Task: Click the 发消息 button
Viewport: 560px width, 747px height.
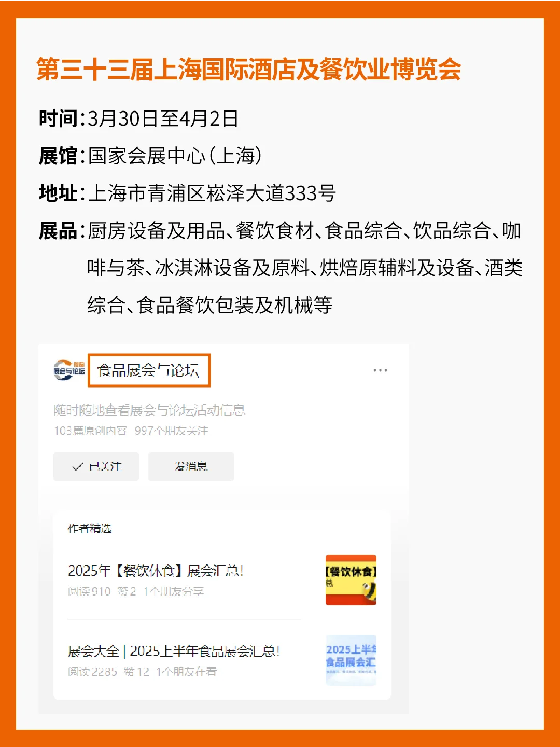Action: coord(191,466)
